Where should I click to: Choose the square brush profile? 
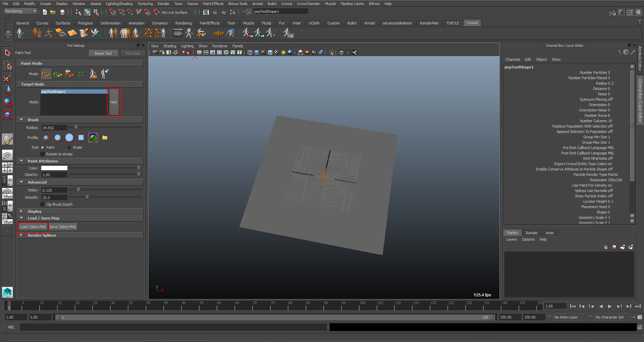81,138
